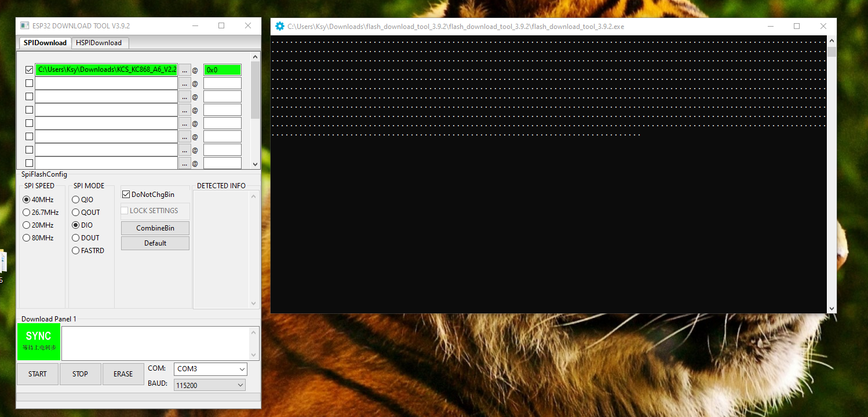The width and height of the screenshot is (868, 417).
Task: Click the scroll down arrow of file list
Action: click(255, 164)
